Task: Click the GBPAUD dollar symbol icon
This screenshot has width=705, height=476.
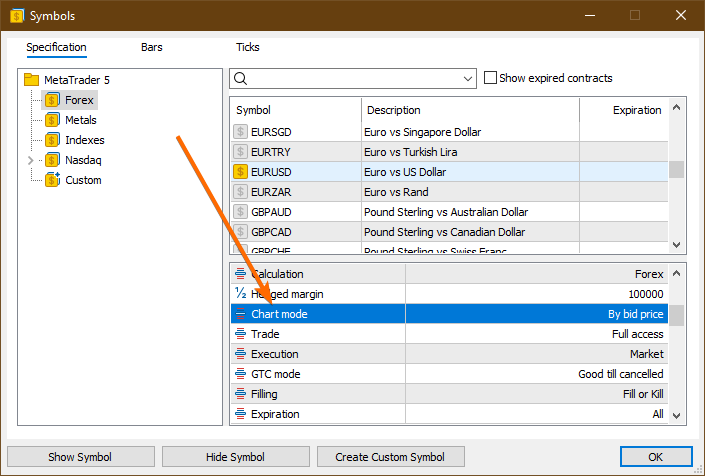Action: point(241,212)
